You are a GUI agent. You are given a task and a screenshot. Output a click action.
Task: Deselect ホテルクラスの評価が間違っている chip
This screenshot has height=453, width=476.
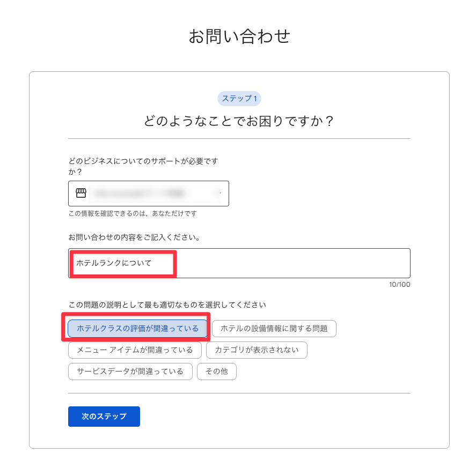(x=137, y=329)
